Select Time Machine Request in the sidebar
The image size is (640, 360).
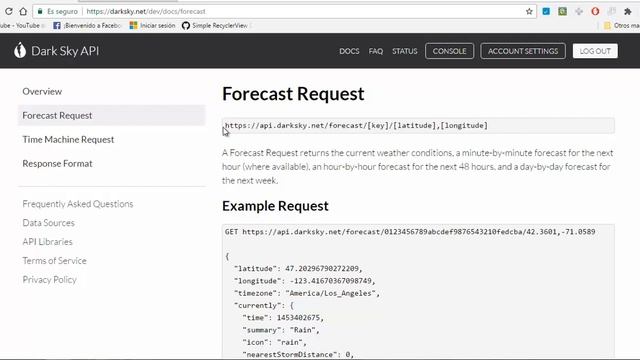click(68, 140)
